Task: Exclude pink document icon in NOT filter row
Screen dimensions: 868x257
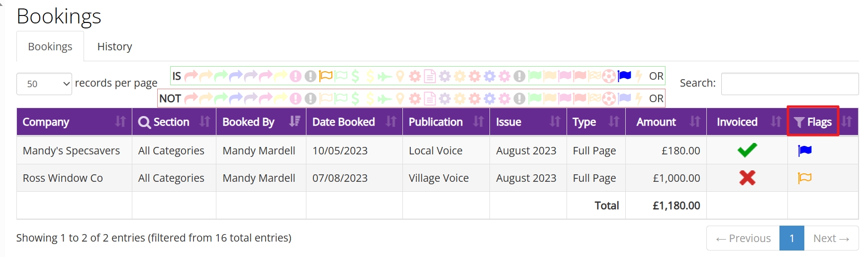Action: (x=430, y=98)
